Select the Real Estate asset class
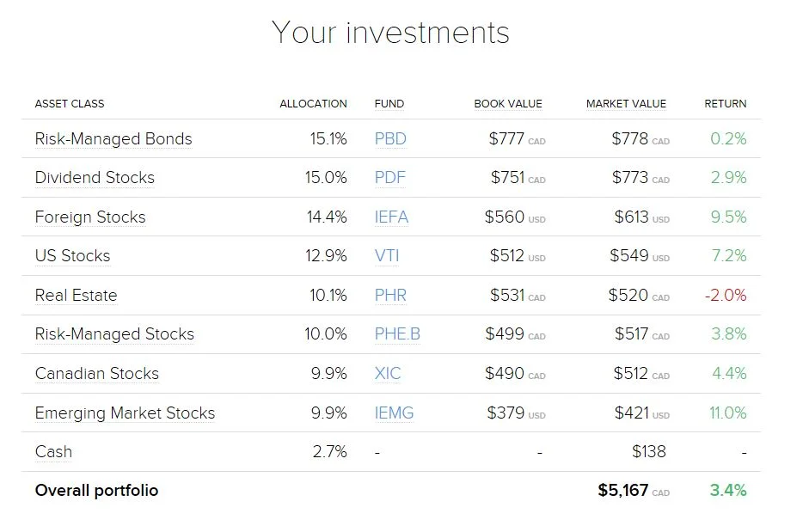Screen dimensions: 809x532 click(77, 295)
